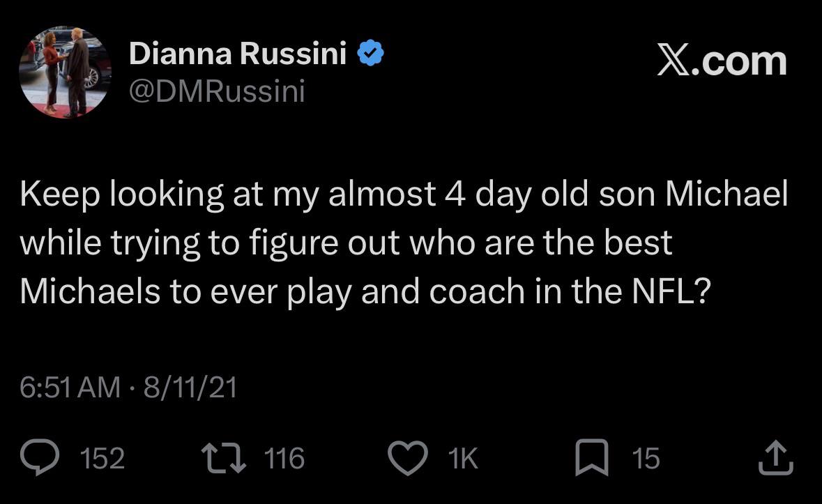822x504 pixels.
Task: Click the 6:51 AM timestamp
Action: click(70, 388)
